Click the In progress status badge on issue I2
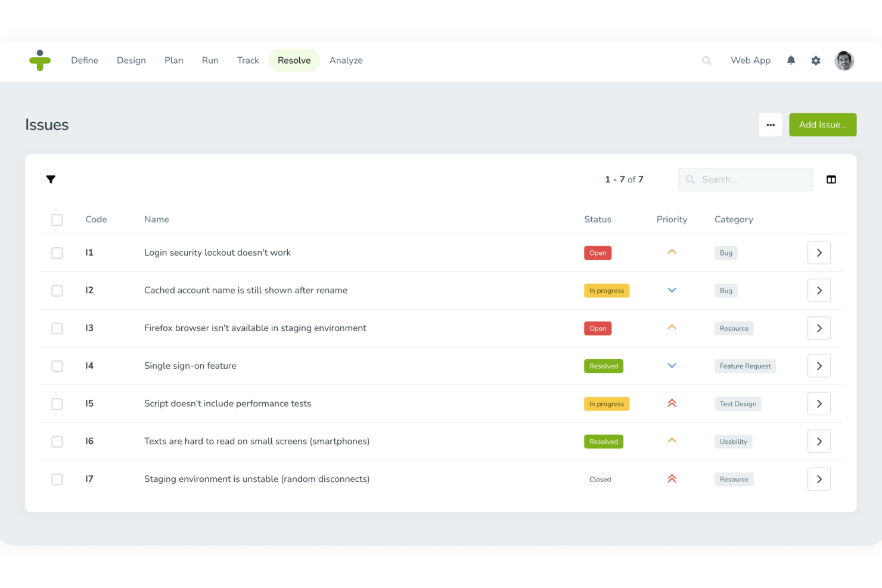882x588 pixels. 607,290
